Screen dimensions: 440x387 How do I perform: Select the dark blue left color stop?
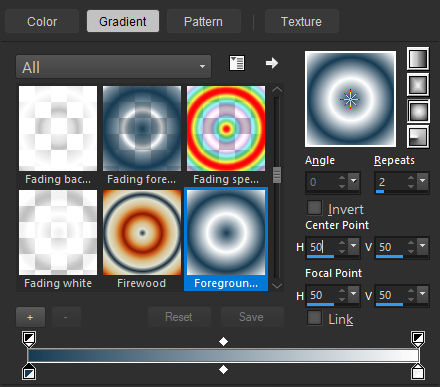coord(29,372)
